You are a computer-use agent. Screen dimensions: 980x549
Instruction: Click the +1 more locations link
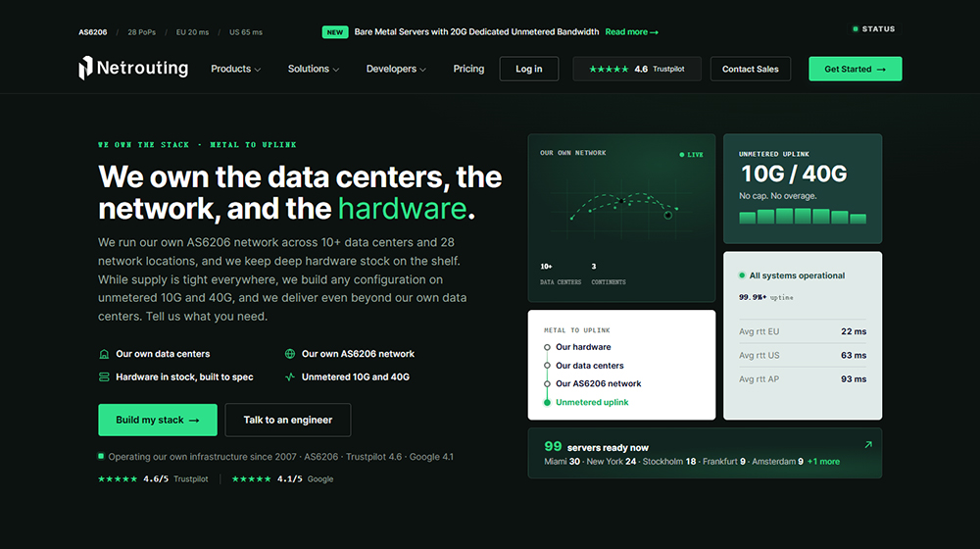tap(824, 462)
